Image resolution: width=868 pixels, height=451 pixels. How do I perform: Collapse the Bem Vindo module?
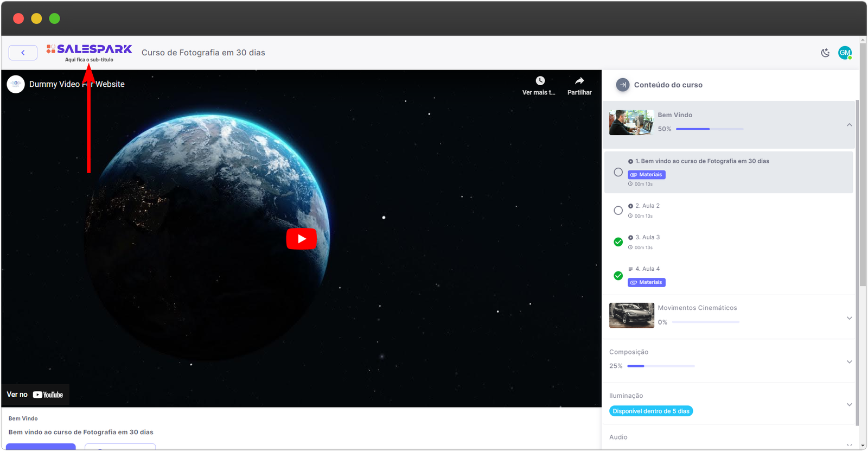pos(849,125)
